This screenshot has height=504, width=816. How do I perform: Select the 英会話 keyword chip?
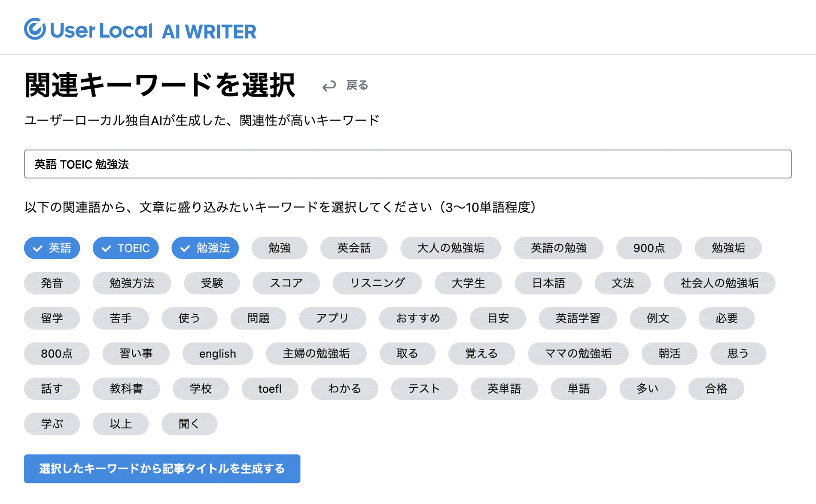pyautogui.click(x=354, y=248)
